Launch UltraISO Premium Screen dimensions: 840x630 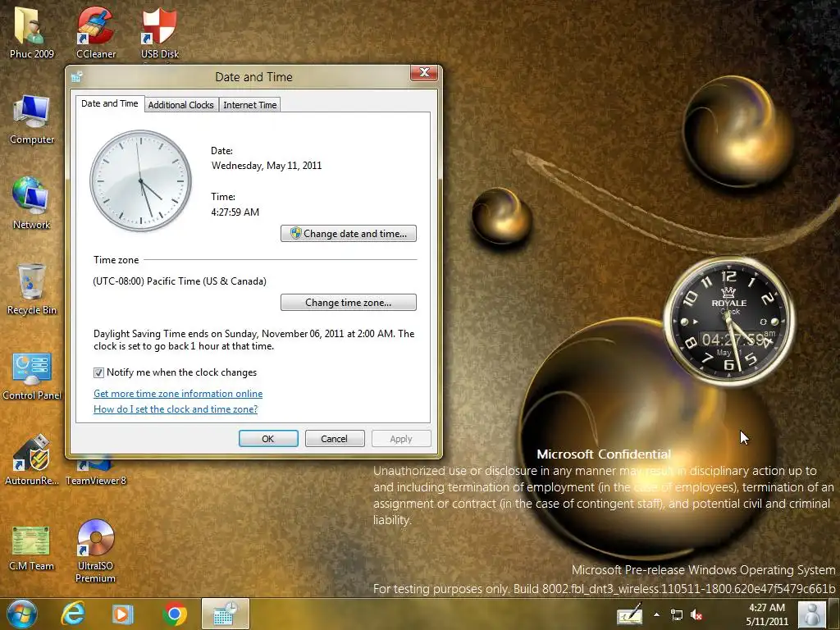click(x=95, y=550)
